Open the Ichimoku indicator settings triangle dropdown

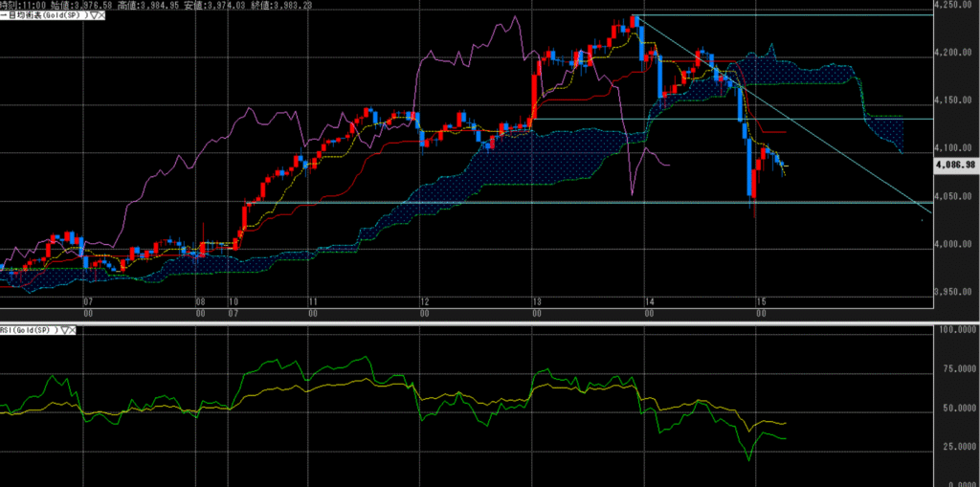point(93,16)
